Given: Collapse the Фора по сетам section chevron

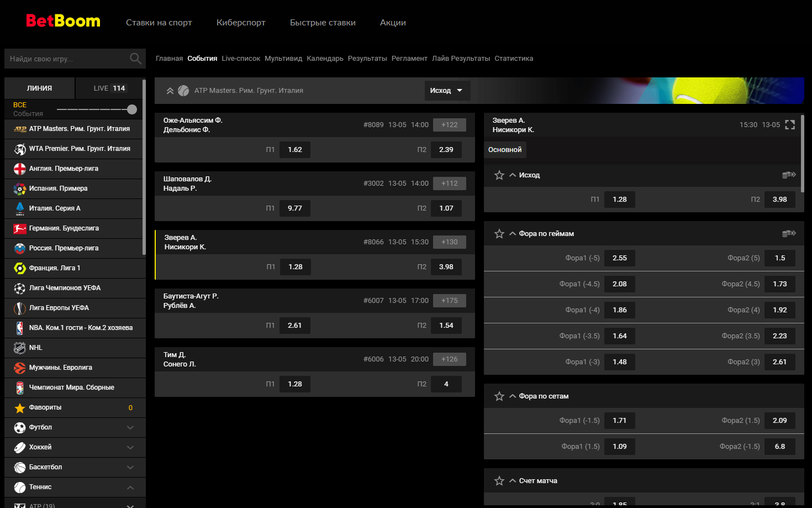Looking at the screenshot, I should point(513,396).
